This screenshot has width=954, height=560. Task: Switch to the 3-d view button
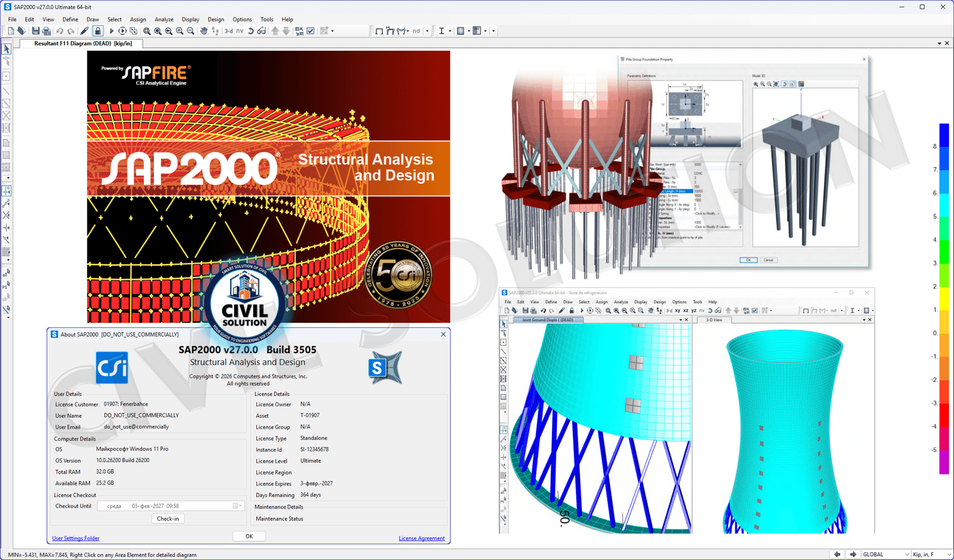coord(228,31)
